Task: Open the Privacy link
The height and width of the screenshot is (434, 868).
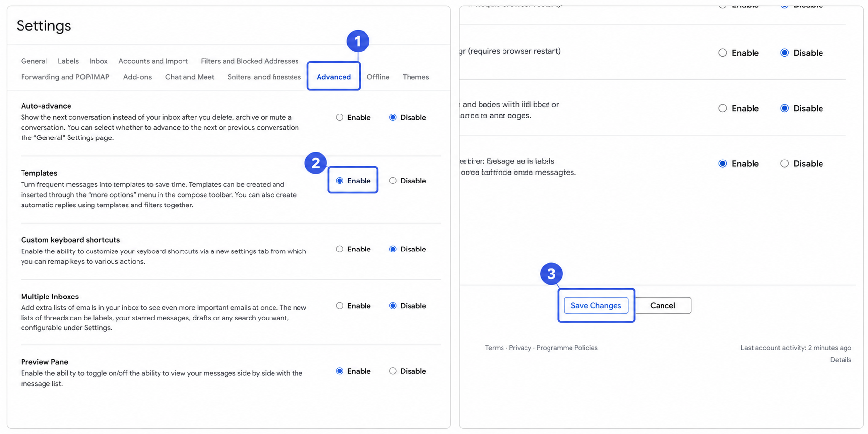Action: (x=520, y=348)
